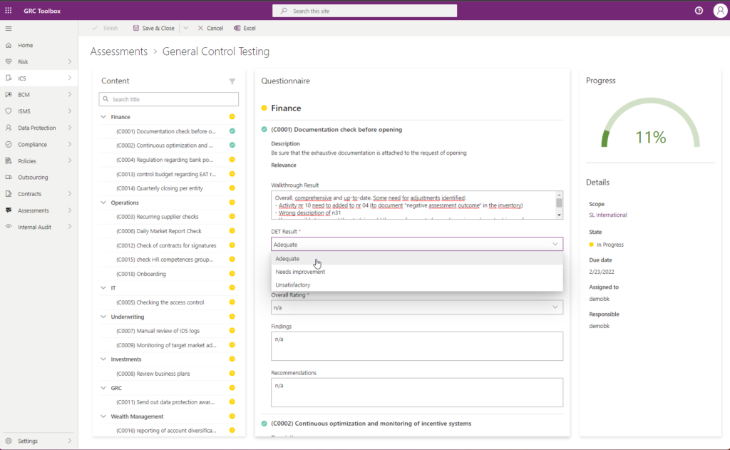The height and width of the screenshot is (450, 730).
Task: Click the Finish toolbar button
Action: [105, 28]
